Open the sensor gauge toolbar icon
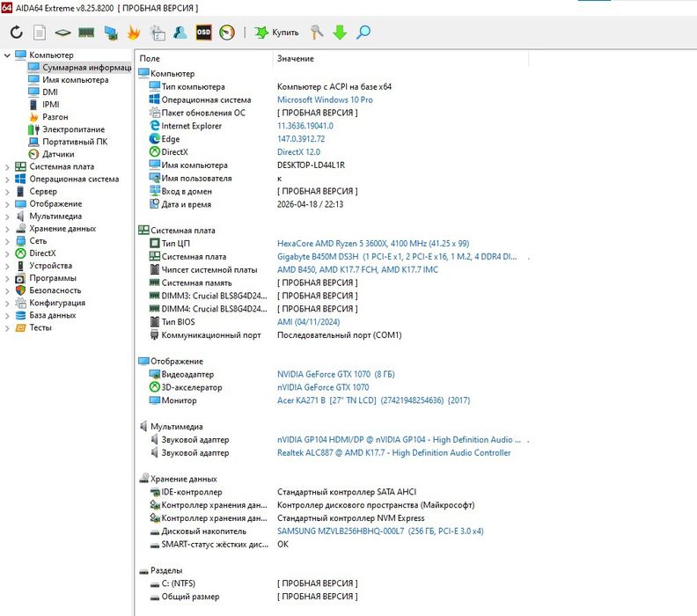 tap(227, 33)
